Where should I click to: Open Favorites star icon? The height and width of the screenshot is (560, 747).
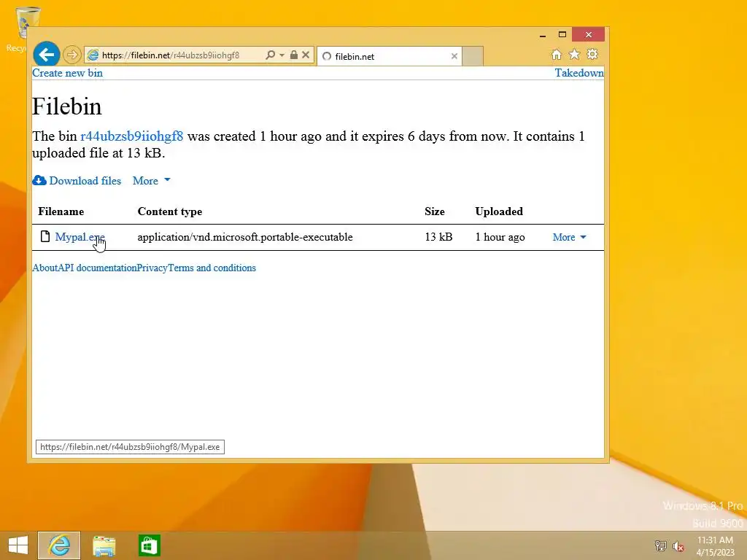(x=575, y=54)
